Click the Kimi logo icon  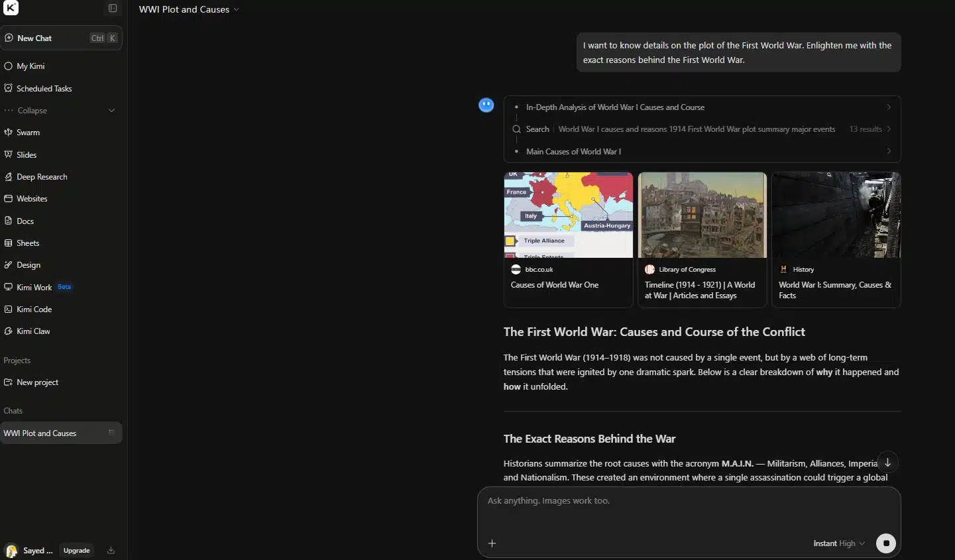click(x=11, y=8)
